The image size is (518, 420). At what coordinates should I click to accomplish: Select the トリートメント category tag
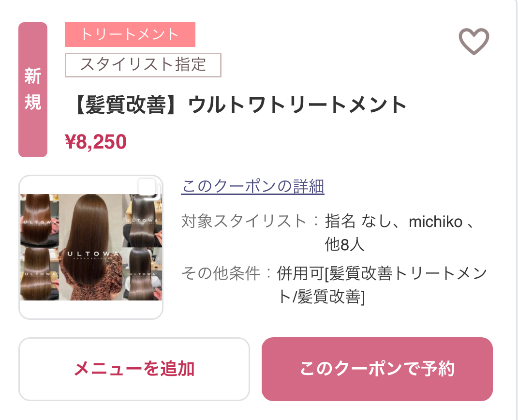pyautogui.click(x=130, y=34)
